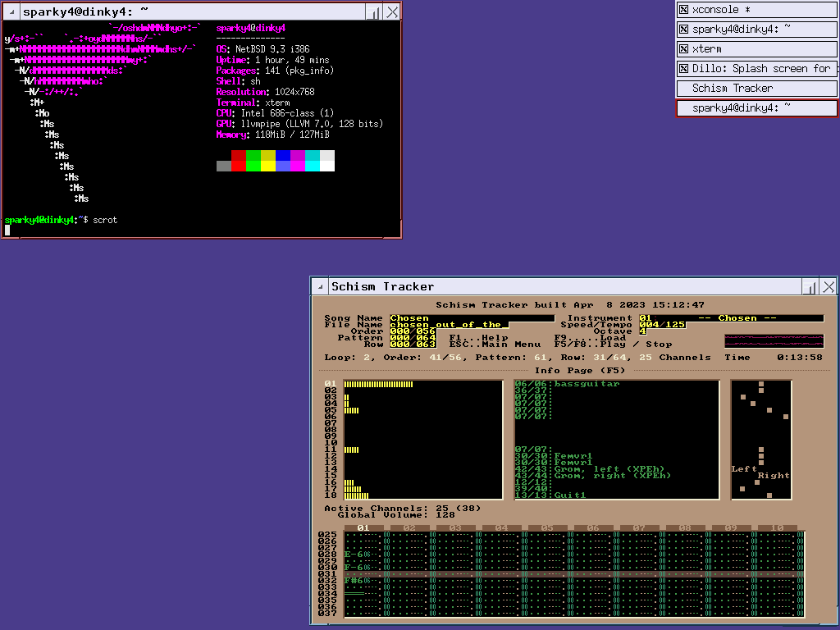840x630 pixels.
Task: Click the resize icon on the terminal titlebar
Action: pyautogui.click(x=373, y=12)
